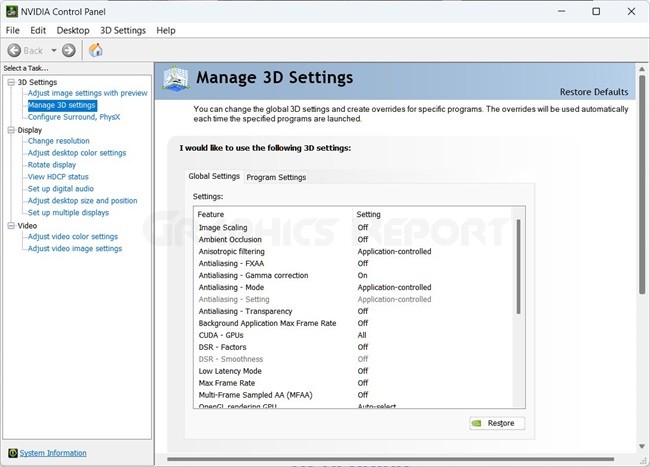Viewport: 650px width, 467px height.
Task: Select the Anisotropic filtering row
Action: [355, 252]
